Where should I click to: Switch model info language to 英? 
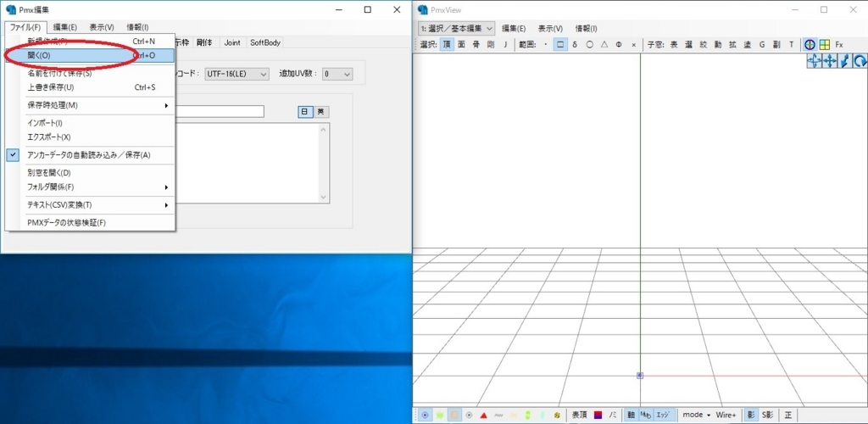tap(320, 112)
